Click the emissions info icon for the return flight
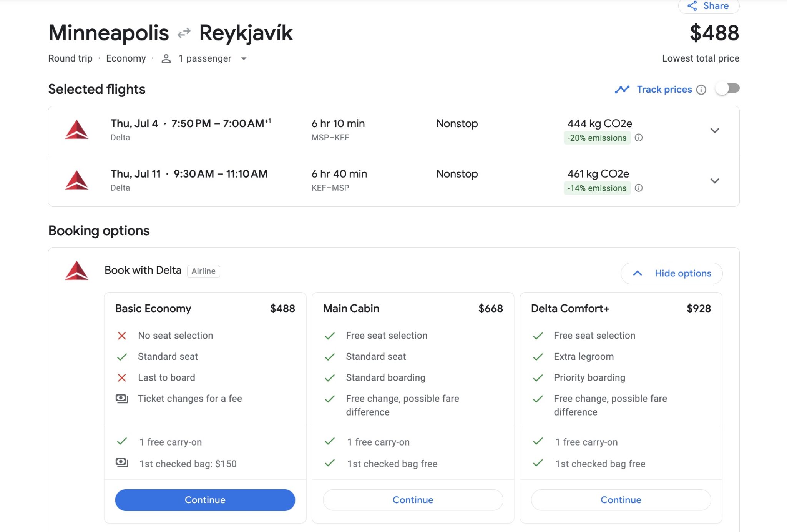 (639, 188)
